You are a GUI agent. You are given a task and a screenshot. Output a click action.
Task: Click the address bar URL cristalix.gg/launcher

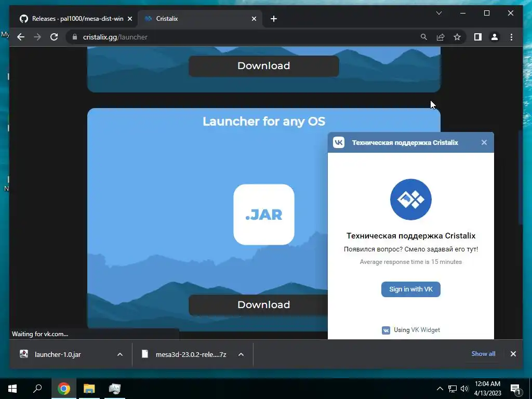click(x=115, y=37)
